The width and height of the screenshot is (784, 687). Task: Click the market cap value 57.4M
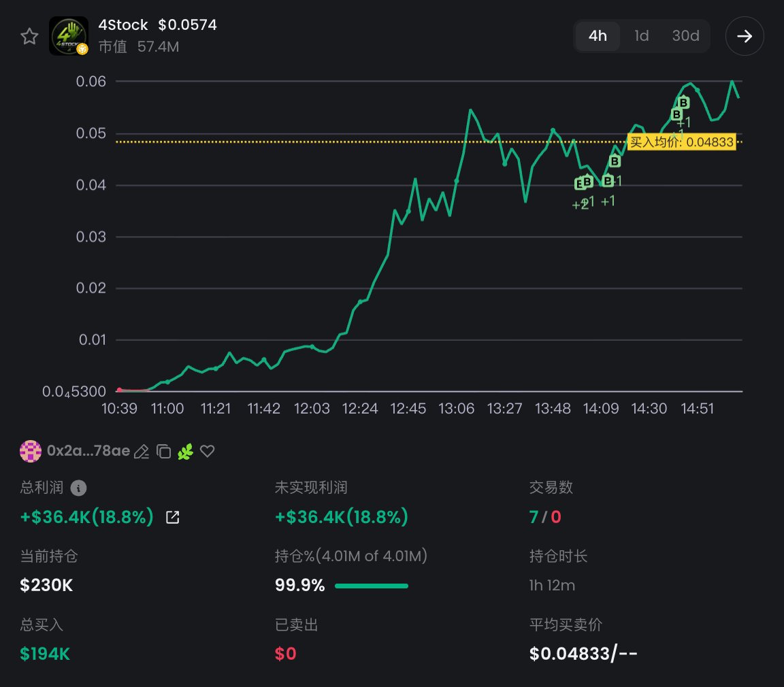click(158, 47)
